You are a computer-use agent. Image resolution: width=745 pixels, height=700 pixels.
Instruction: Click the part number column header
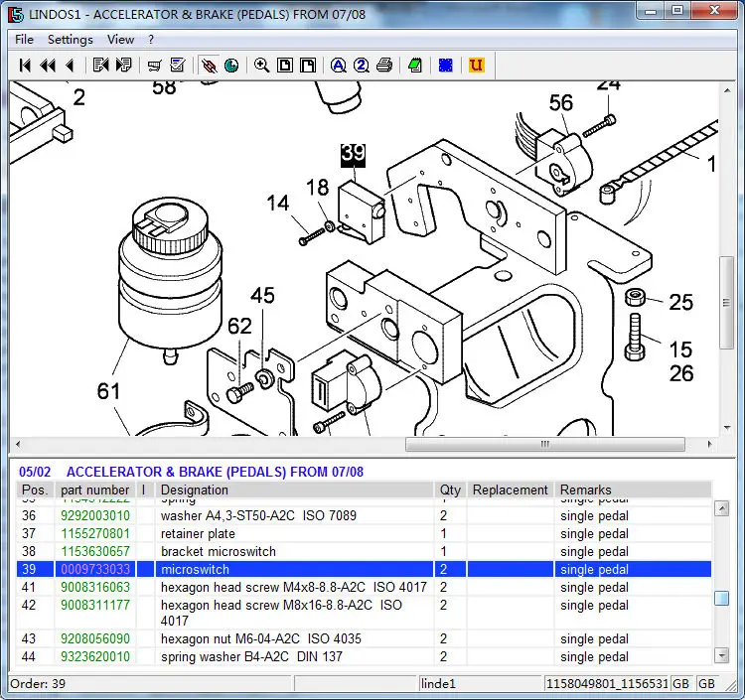[x=95, y=490]
